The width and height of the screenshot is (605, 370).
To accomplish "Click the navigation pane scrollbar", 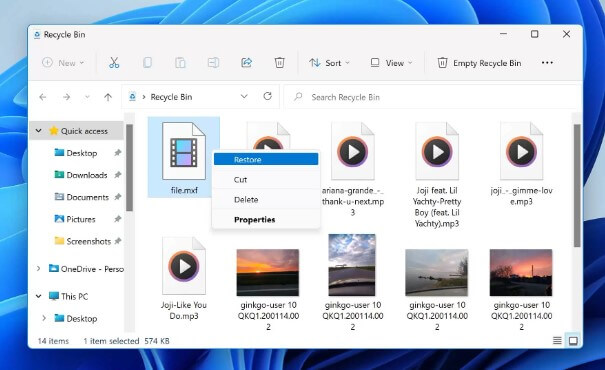I will 129,167.
